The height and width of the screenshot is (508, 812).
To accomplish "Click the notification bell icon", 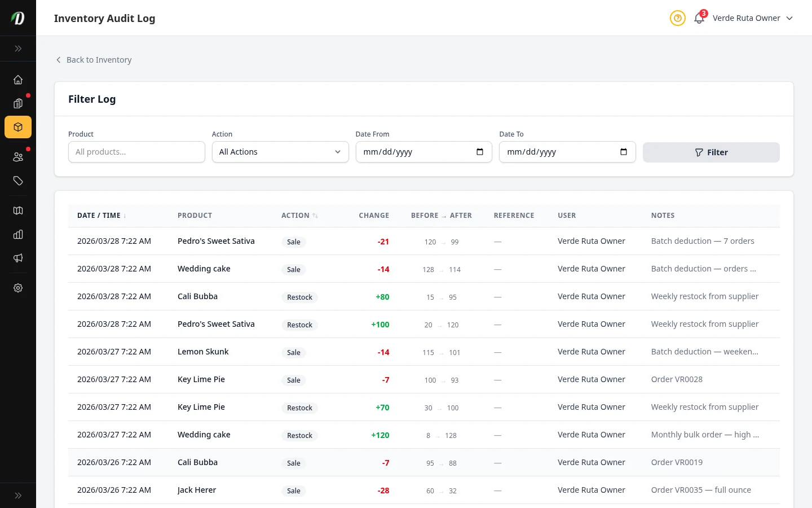I will click(x=699, y=18).
